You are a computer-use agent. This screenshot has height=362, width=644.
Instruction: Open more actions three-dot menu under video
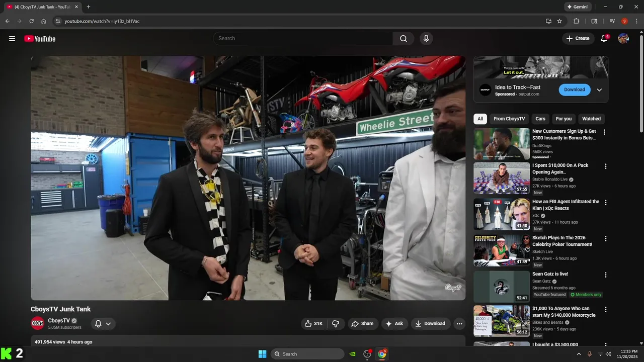[459, 324]
